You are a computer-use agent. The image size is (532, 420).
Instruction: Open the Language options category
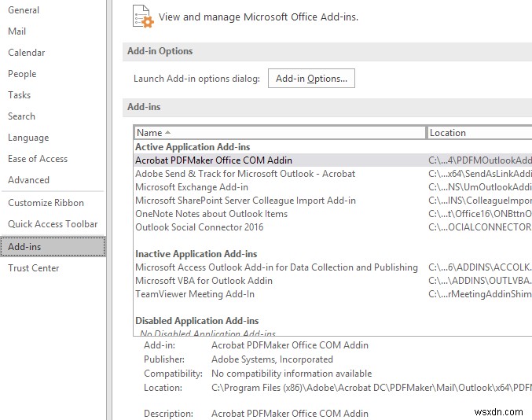coord(28,138)
